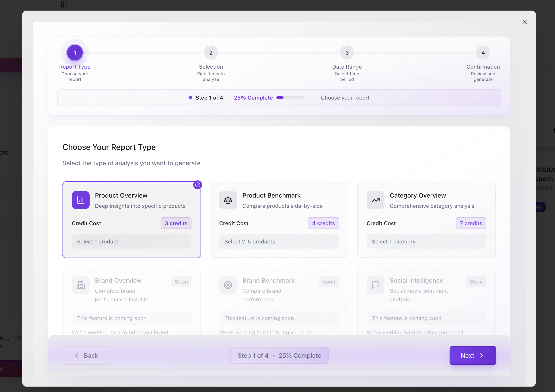The height and width of the screenshot is (392, 555).
Task: Click the checkmark badge on Product Overview card
Action: (198, 185)
